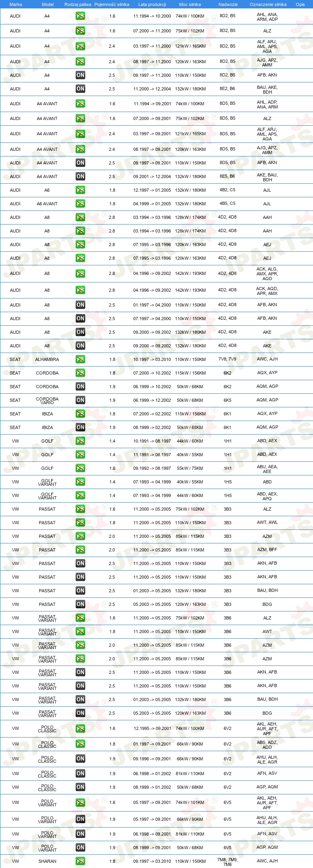This screenshot has height=868, width=313.
Task: Click PB icon for VW Golf 1.6 55kW
Action: 80,468
